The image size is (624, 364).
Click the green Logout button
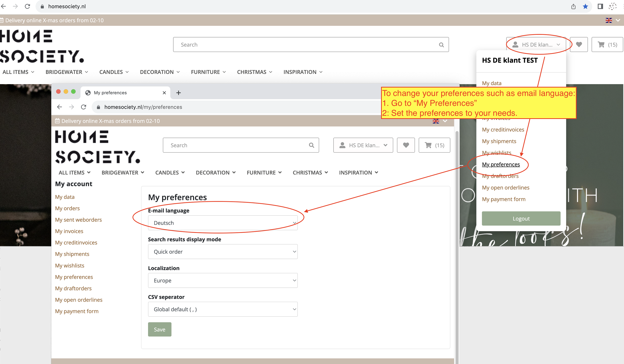(x=521, y=218)
